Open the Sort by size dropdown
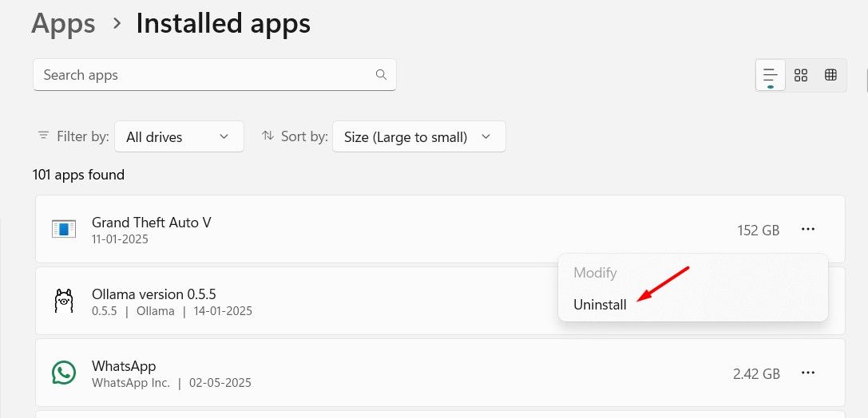This screenshot has width=868, height=418. (x=418, y=136)
